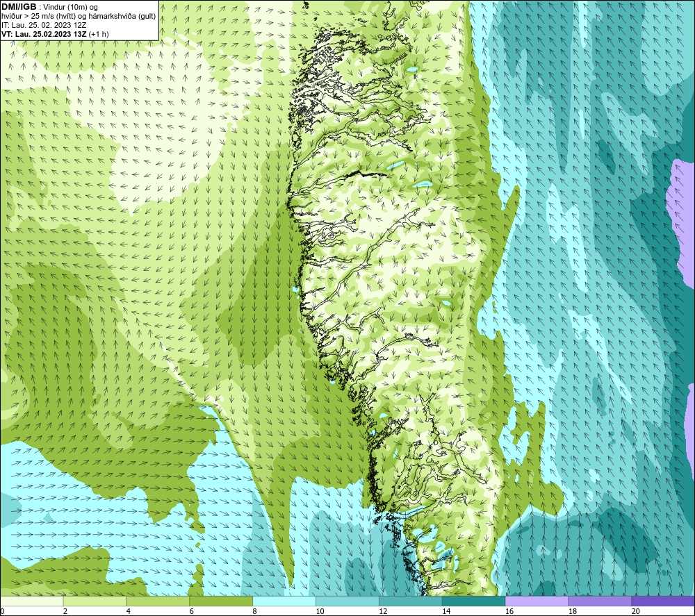The image size is (695, 616).
Task: Click the scale label '12'
Action: click(383, 611)
